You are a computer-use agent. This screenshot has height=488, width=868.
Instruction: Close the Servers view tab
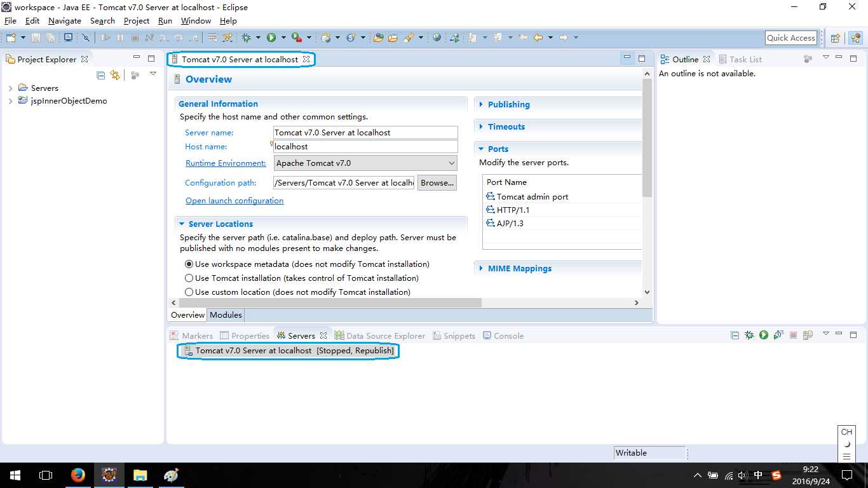tap(323, 335)
